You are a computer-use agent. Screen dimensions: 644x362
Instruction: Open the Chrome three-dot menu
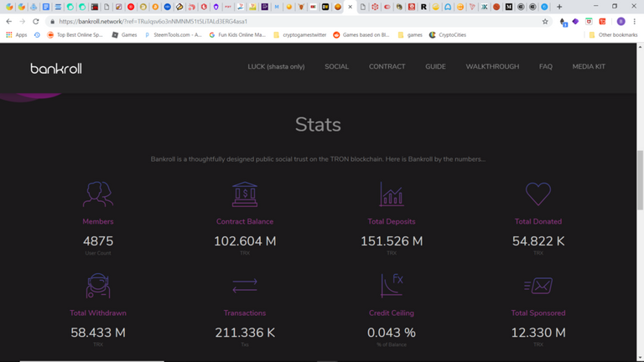tap(635, 21)
